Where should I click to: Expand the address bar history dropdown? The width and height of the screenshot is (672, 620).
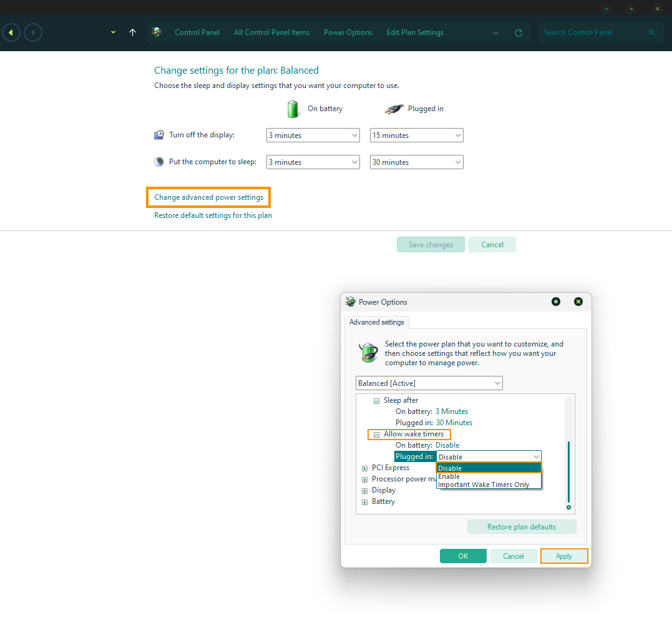[495, 33]
